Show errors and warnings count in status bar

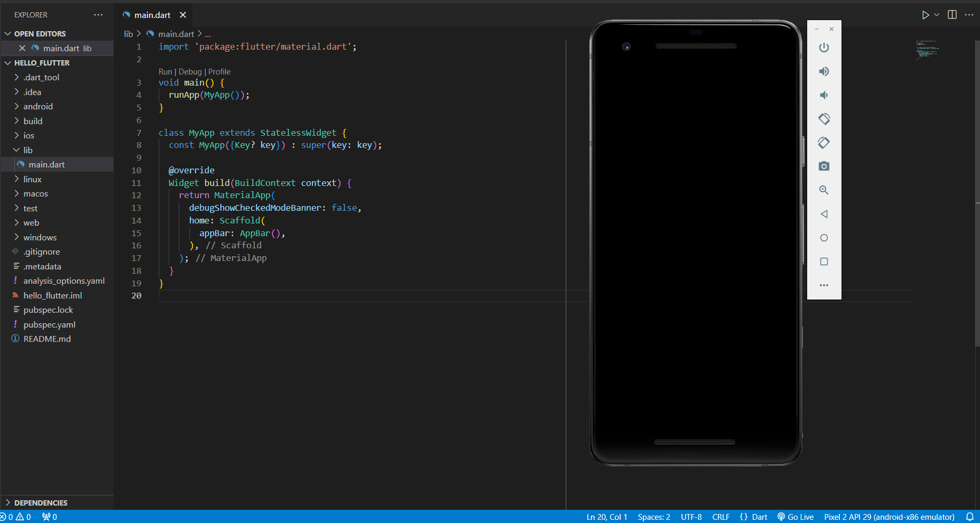pos(16,517)
